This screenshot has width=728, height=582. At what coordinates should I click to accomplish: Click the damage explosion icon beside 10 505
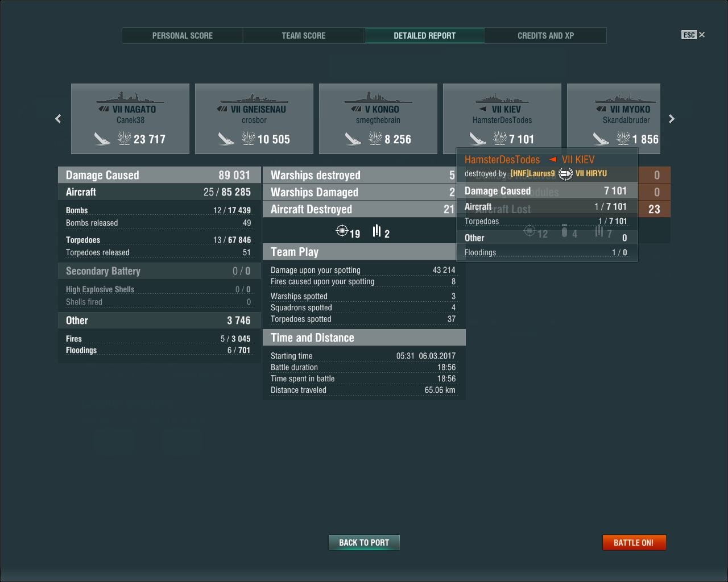(249, 138)
